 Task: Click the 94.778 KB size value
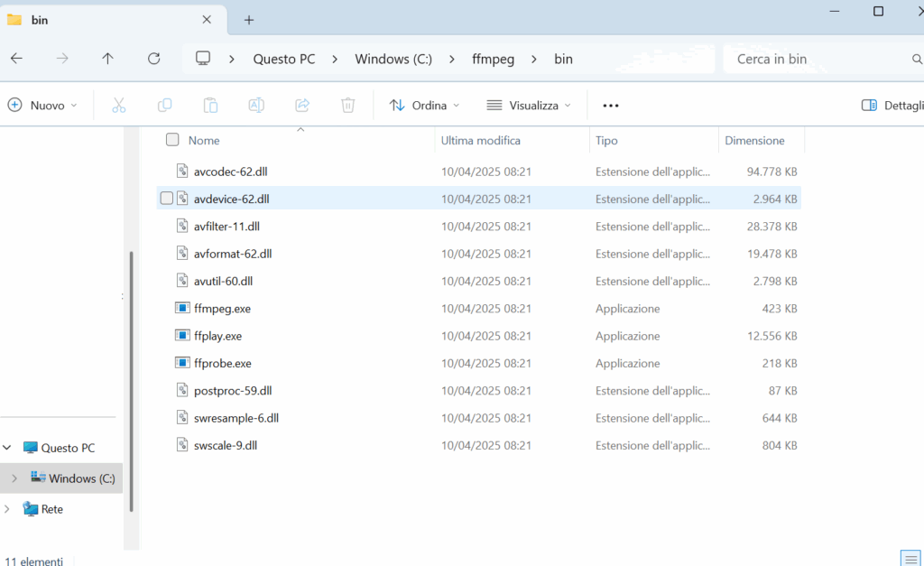pyautogui.click(x=772, y=172)
